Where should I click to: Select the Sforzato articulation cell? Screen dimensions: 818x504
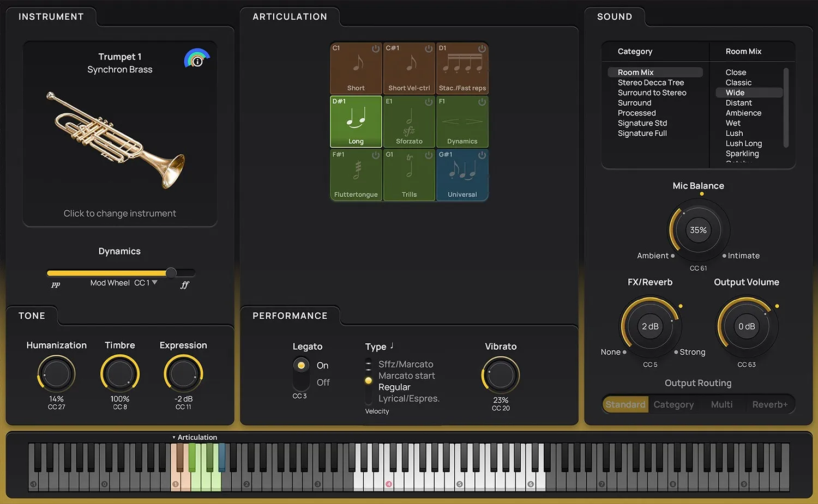(409, 122)
